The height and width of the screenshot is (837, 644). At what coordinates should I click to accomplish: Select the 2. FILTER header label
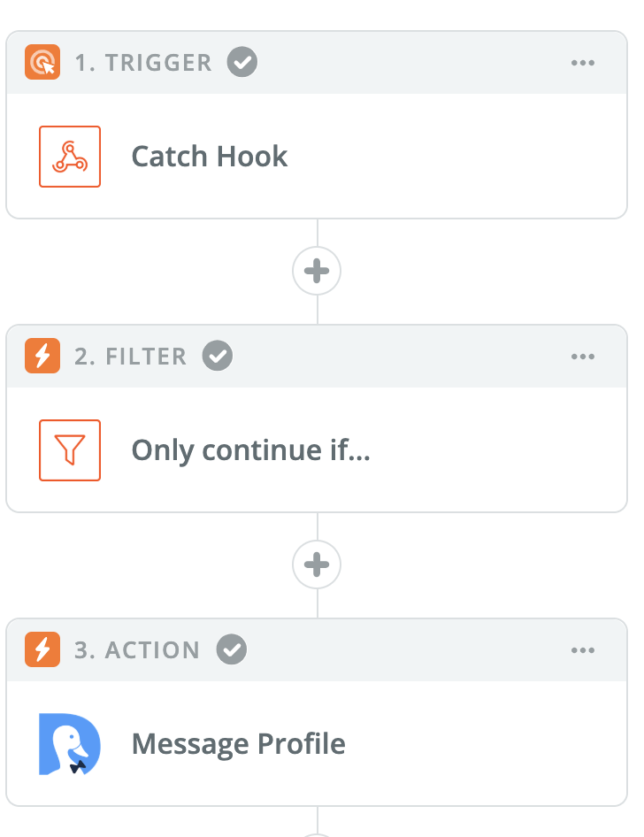(131, 356)
